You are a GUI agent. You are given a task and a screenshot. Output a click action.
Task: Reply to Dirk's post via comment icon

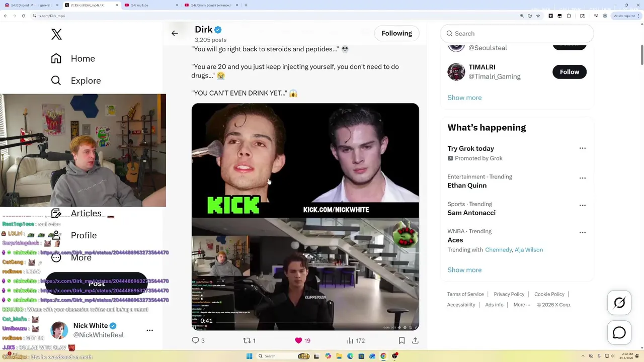(x=196, y=340)
